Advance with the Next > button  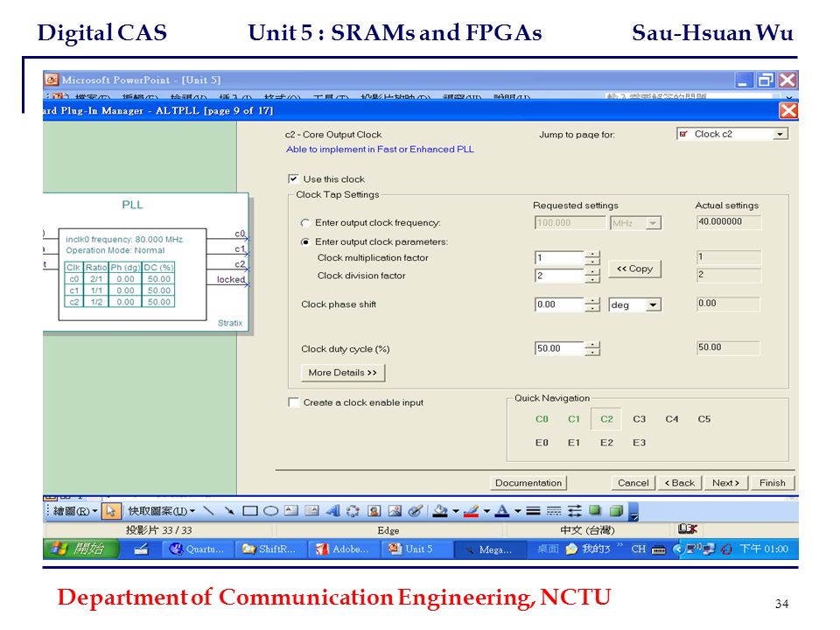pos(726,483)
